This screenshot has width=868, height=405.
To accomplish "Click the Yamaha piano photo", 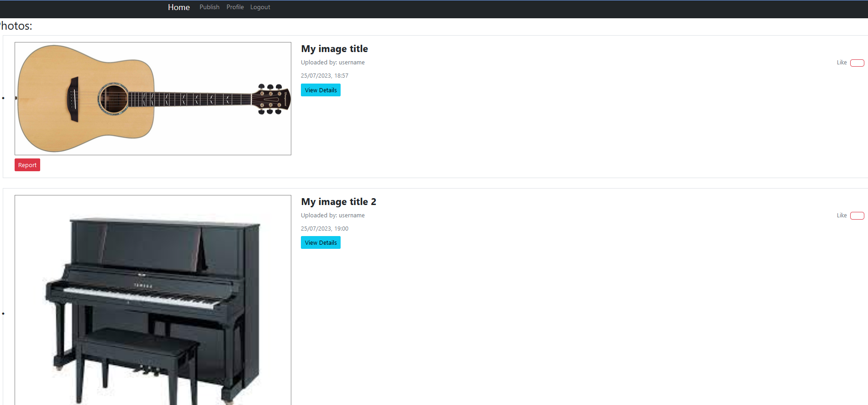I will (x=153, y=300).
